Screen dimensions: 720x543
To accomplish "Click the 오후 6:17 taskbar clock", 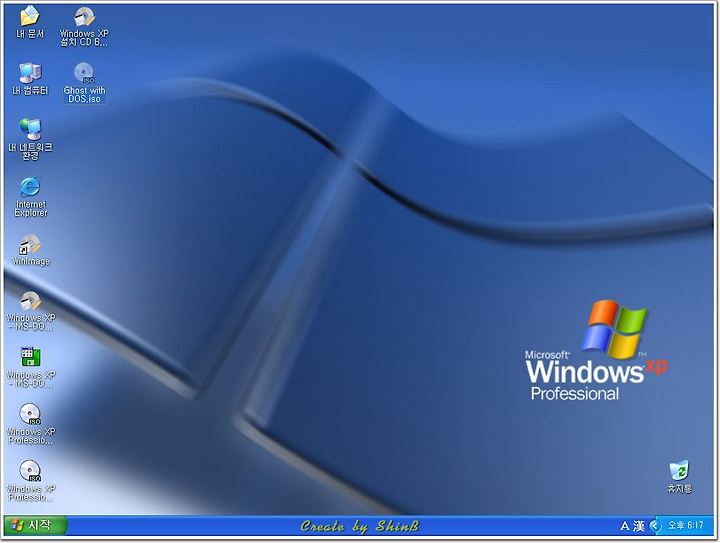I will point(686,525).
